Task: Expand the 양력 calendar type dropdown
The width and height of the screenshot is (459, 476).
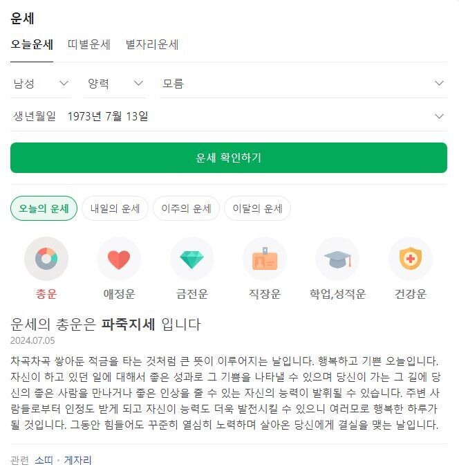Action: tap(115, 84)
